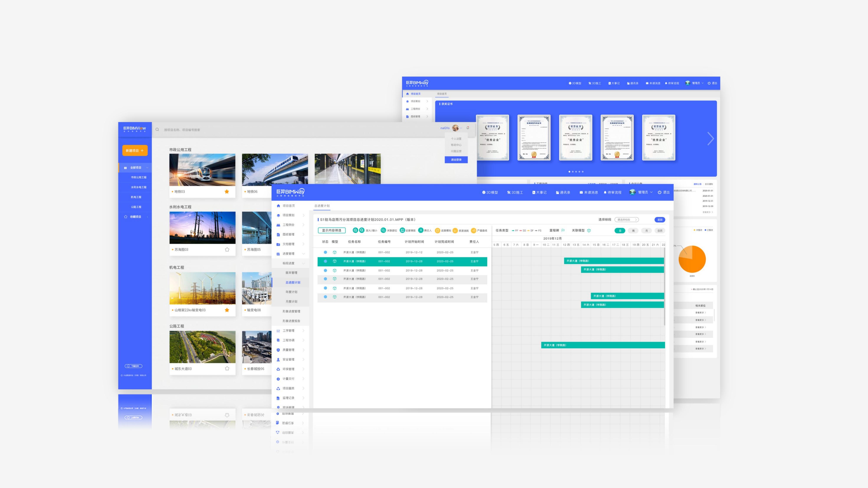
Task: Switch Gantt view to 周 (week)
Action: click(x=633, y=231)
